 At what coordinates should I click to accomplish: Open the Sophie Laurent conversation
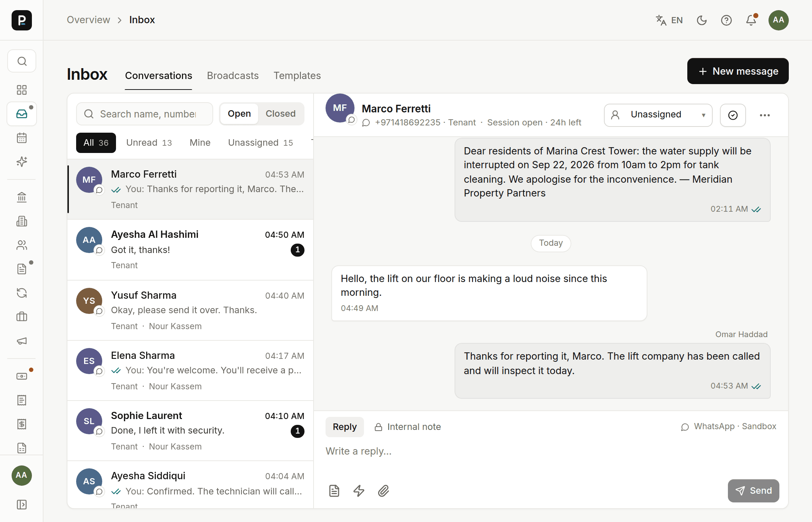(x=190, y=431)
